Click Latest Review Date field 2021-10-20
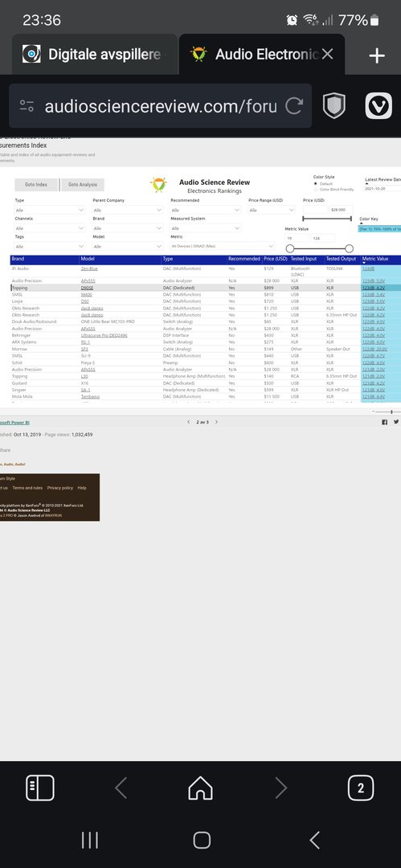401x868 pixels. [x=383, y=189]
